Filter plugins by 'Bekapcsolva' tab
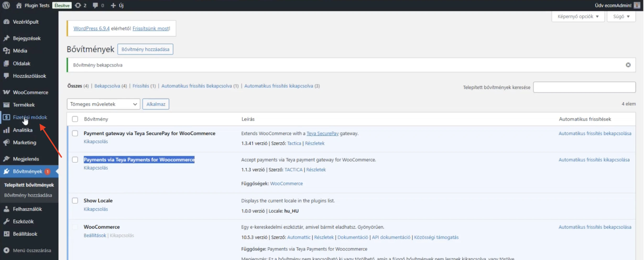The height and width of the screenshot is (260, 644). (x=107, y=86)
